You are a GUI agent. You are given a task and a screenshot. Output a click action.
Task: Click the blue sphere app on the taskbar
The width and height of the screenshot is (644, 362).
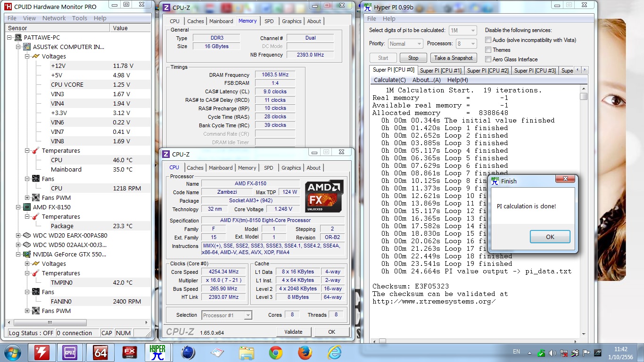[x=188, y=352]
